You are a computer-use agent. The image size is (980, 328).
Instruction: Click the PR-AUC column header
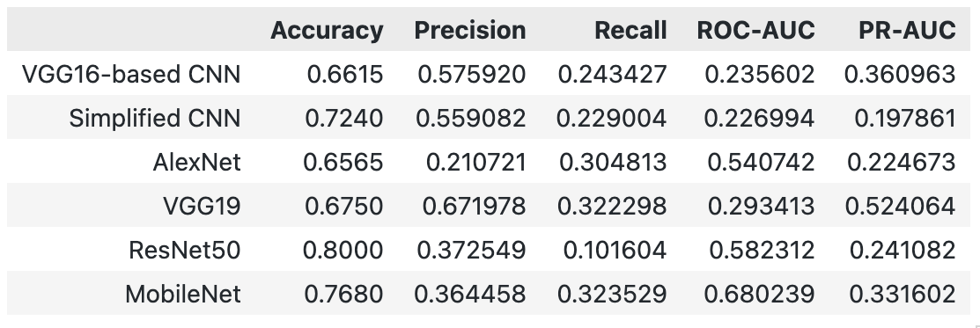pyautogui.click(x=907, y=30)
